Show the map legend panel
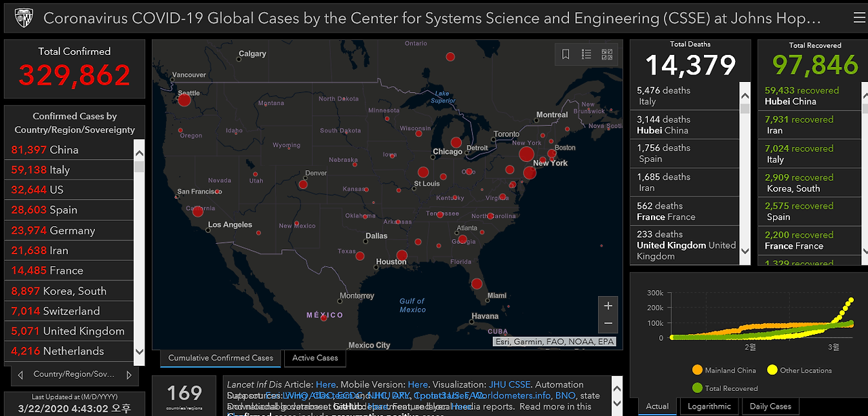Image resolution: width=868 pixels, height=416 pixels. pos(587,55)
